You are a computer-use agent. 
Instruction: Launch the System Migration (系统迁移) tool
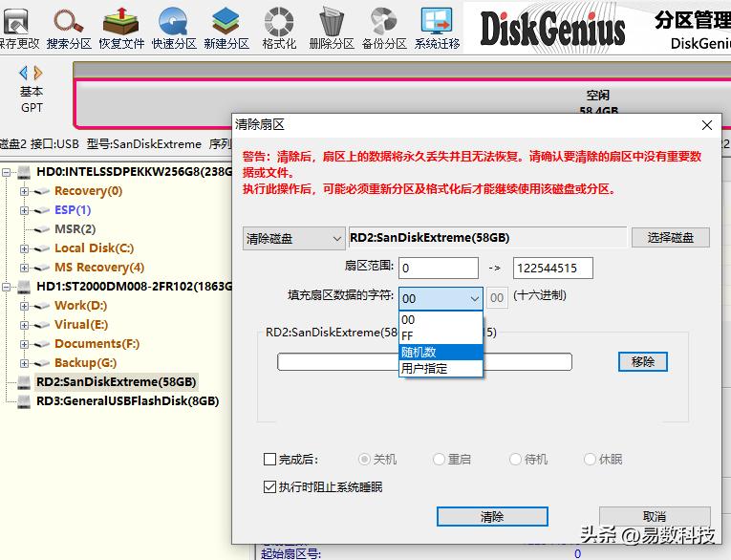437,27
